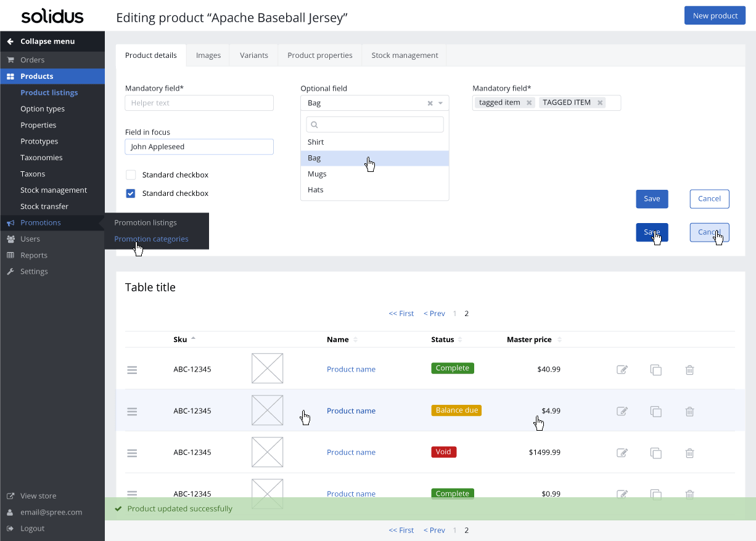Click the thumbnail in the first table row
This screenshot has height=541, width=756.
267,368
